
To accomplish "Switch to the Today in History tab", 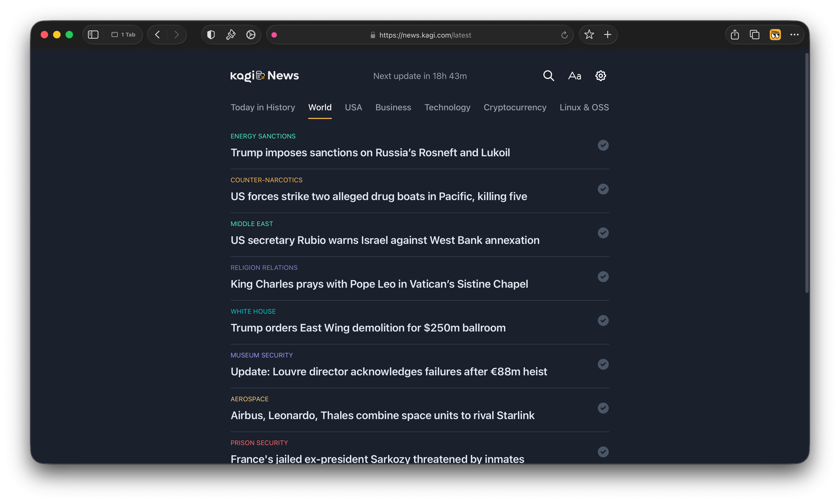I will (x=263, y=107).
